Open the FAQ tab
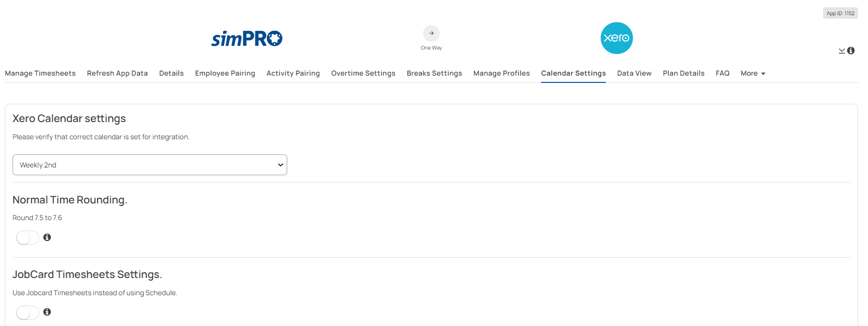The width and height of the screenshot is (868, 326). tap(722, 74)
